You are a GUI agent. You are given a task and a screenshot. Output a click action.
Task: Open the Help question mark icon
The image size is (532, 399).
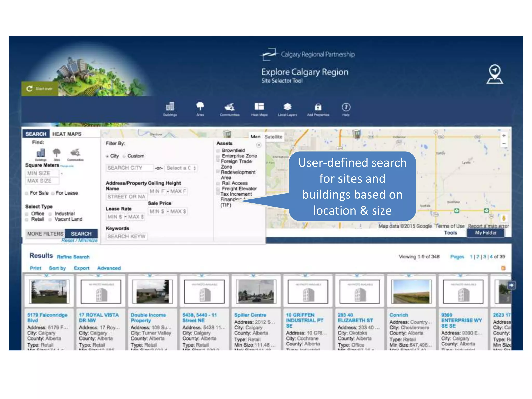tap(346, 109)
